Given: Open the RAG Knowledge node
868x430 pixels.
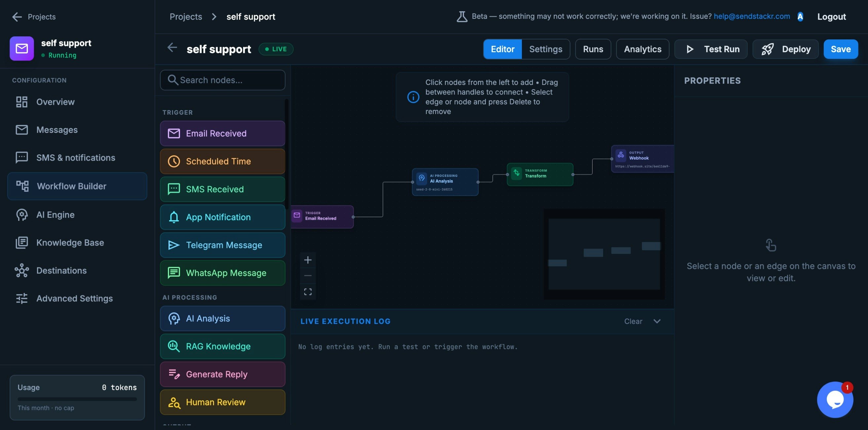Looking at the screenshot, I should 222,346.
